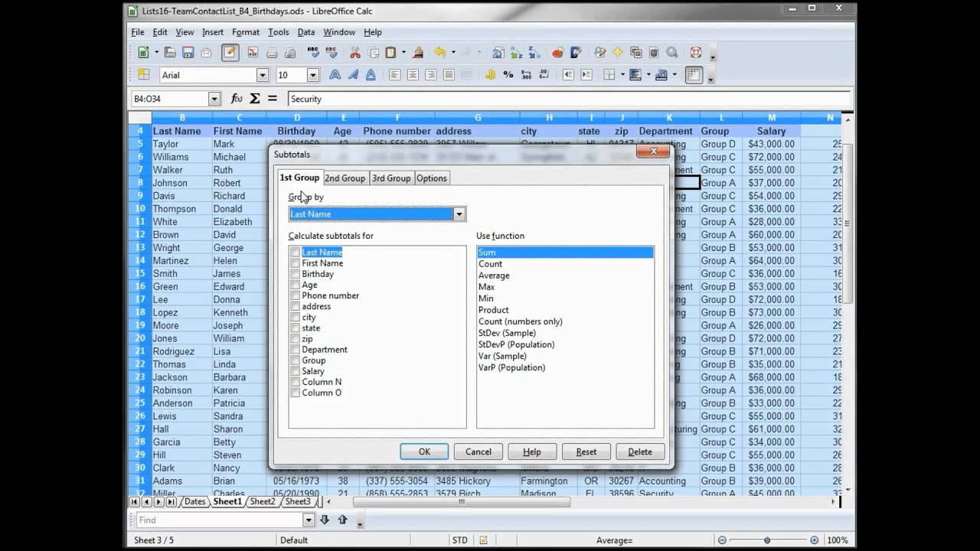
Task: Click the Underline formatting icon
Action: coord(371,75)
